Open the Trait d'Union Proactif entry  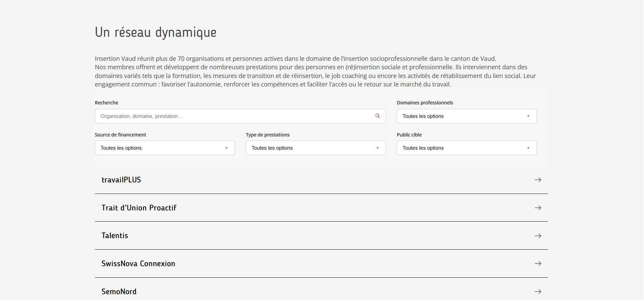139,208
